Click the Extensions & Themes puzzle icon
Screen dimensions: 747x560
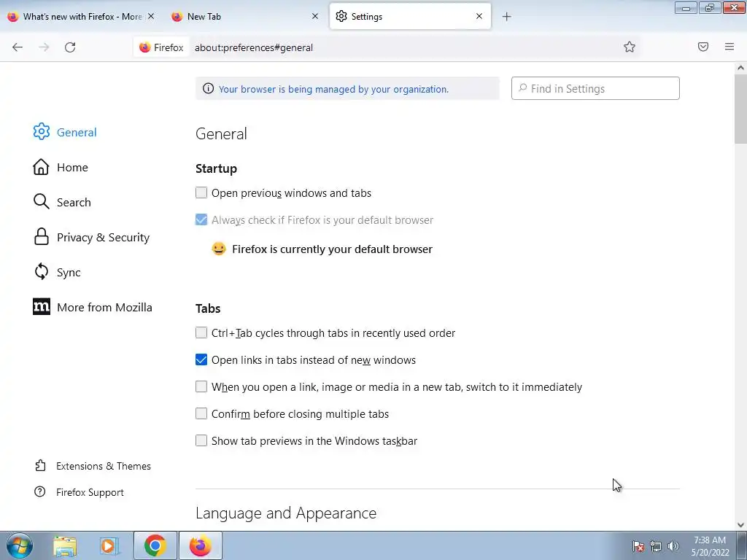40,465
